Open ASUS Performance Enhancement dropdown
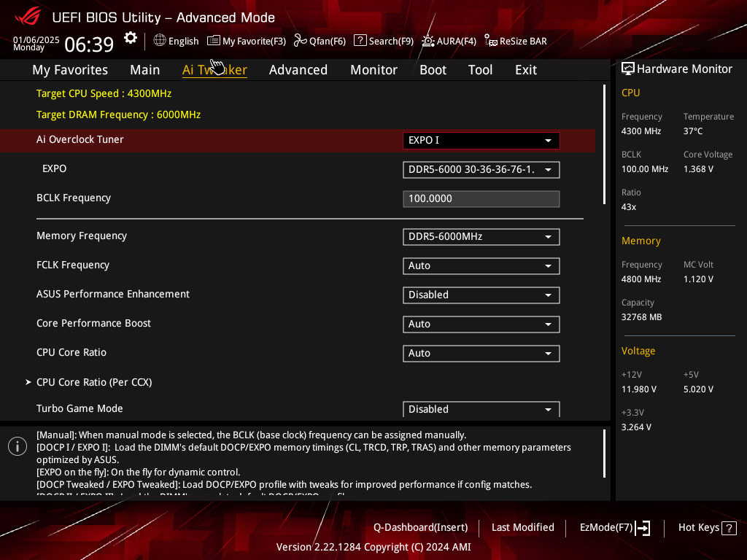Screen dimensions: 747x560 pos(481,295)
